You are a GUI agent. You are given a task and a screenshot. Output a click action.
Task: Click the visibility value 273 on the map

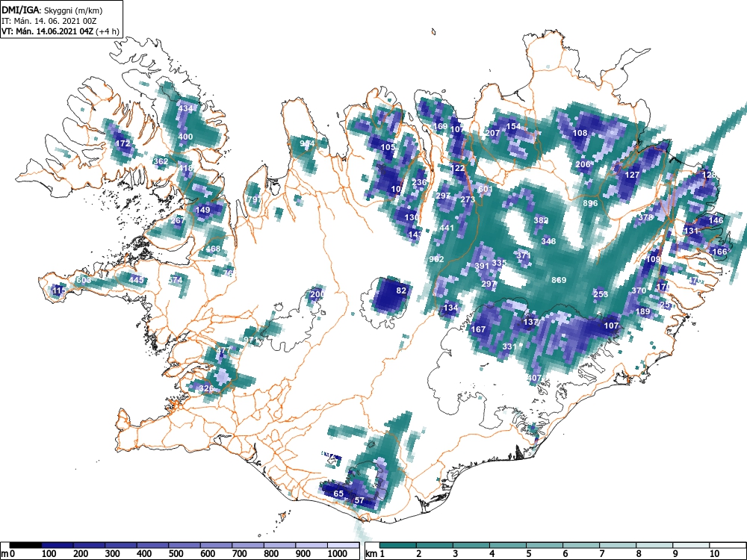click(x=468, y=199)
